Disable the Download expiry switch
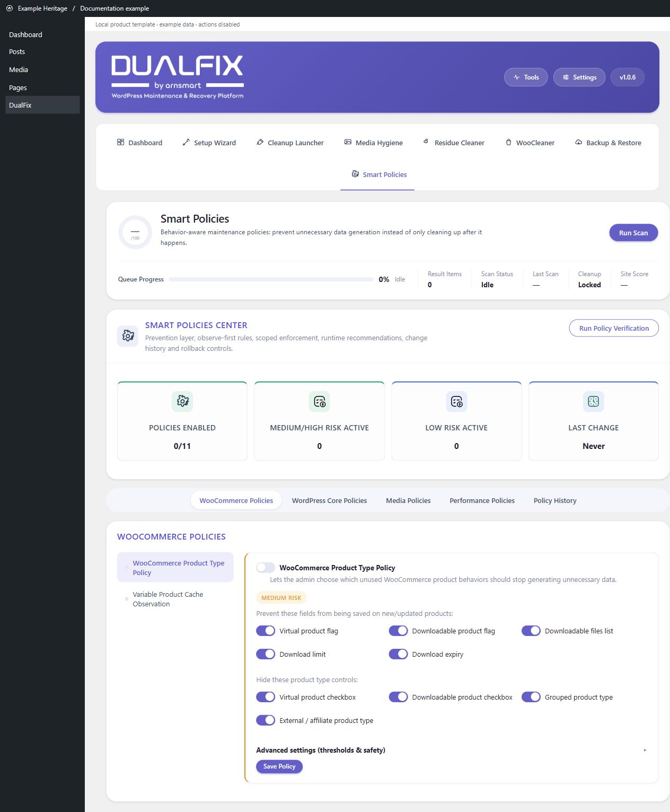 [x=398, y=654]
